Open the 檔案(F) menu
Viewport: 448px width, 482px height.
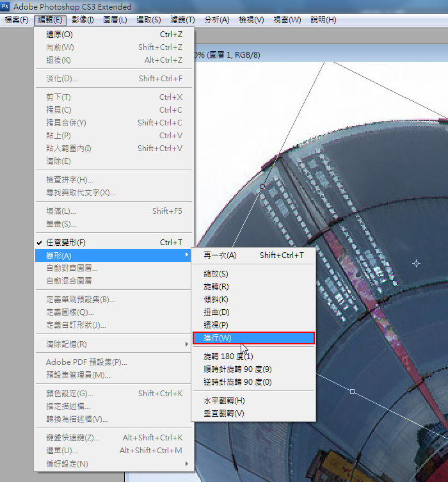coord(17,20)
